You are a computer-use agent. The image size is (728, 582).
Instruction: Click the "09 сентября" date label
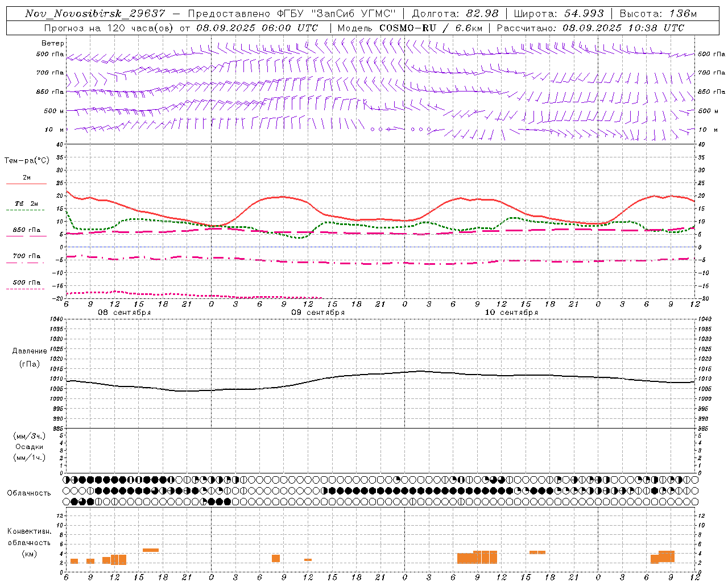click(318, 313)
